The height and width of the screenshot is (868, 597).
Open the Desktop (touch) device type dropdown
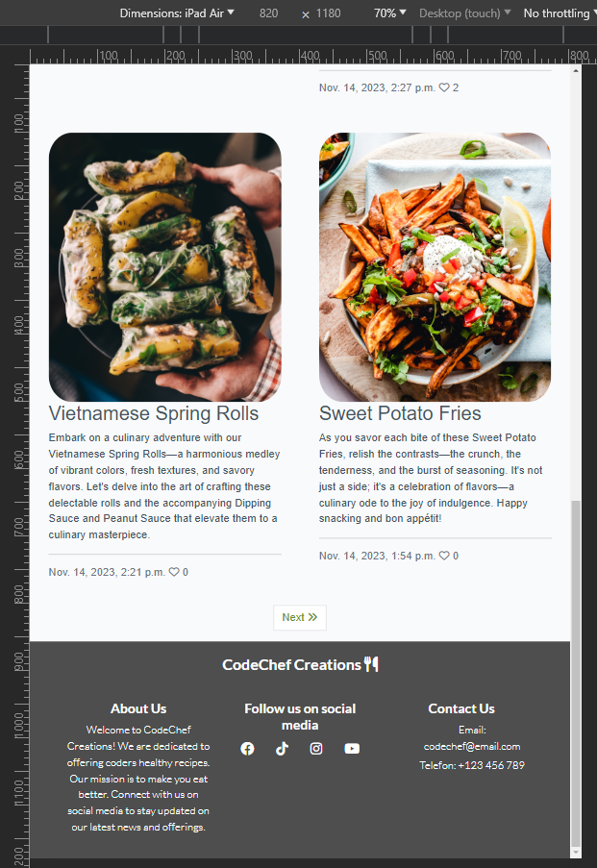tap(464, 12)
